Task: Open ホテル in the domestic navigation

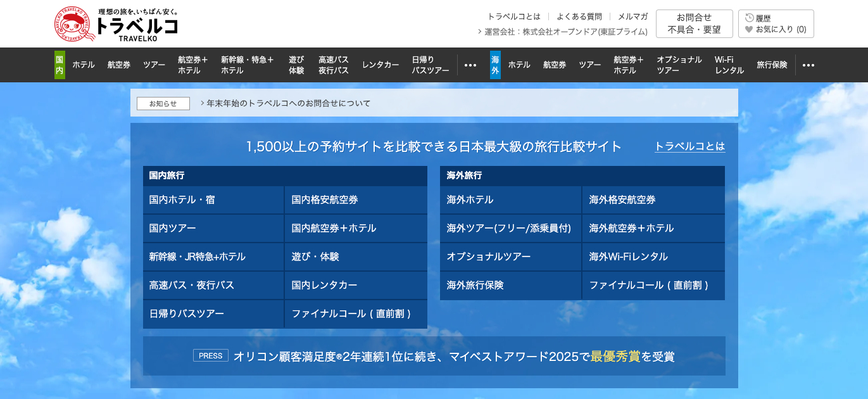Action: tap(83, 65)
